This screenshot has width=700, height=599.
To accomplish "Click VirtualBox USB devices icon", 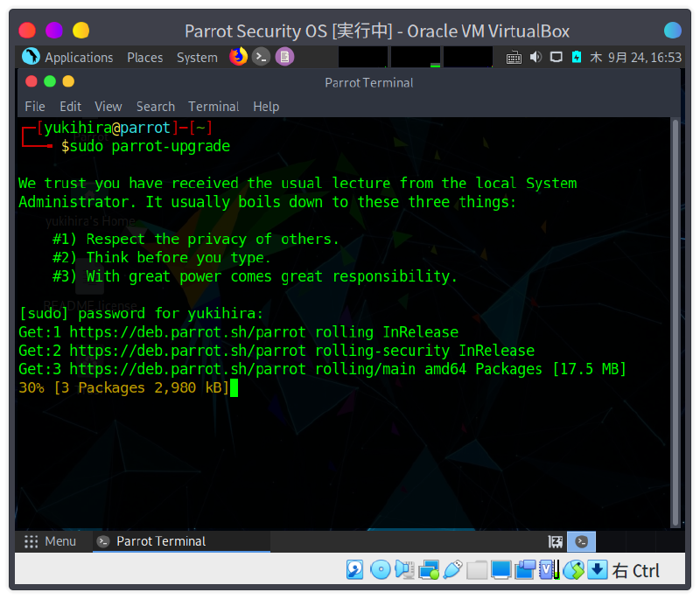I will pyautogui.click(x=452, y=570).
